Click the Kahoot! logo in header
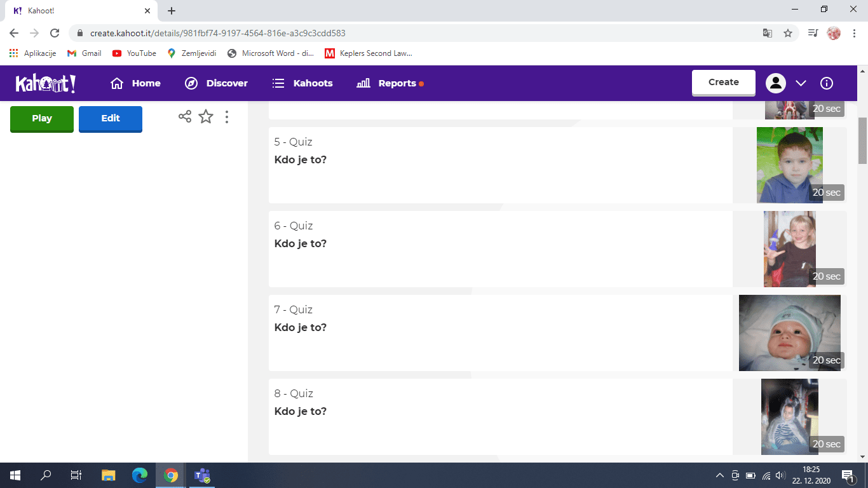The width and height of the screenshot is (868, 488). pos(46,83)
